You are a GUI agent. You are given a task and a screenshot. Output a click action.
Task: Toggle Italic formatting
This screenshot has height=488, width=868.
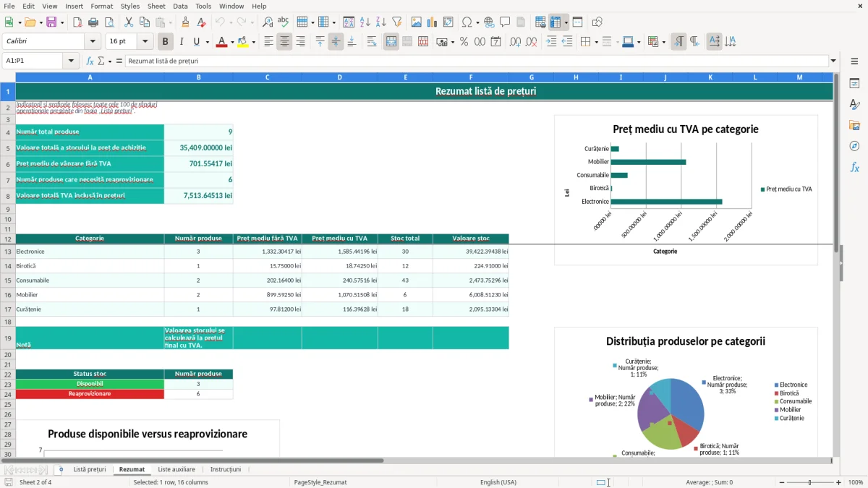pos(182,42)
